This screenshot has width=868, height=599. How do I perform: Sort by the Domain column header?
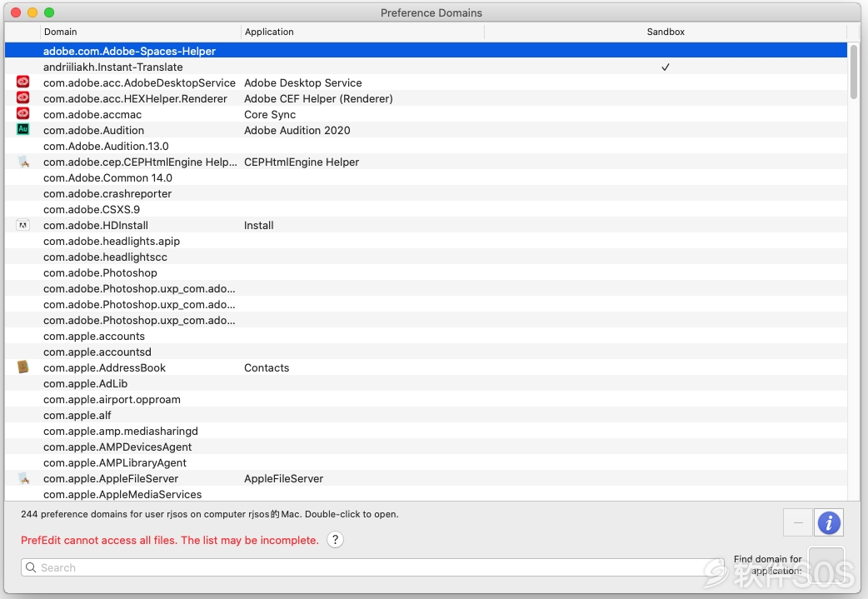140,32
